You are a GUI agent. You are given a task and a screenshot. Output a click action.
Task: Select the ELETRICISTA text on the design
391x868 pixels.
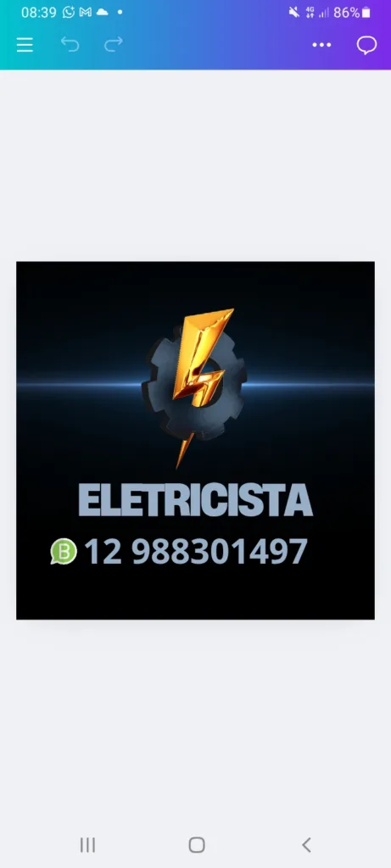195,500
